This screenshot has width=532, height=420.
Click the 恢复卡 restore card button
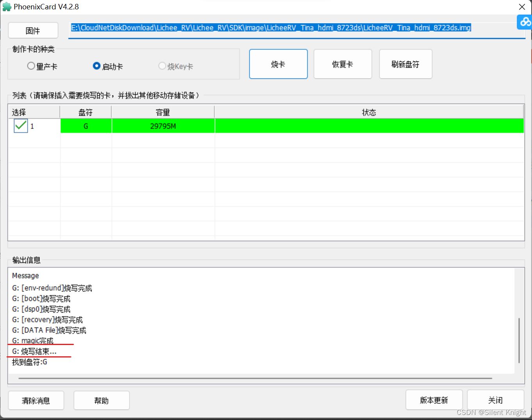point(343,64)
